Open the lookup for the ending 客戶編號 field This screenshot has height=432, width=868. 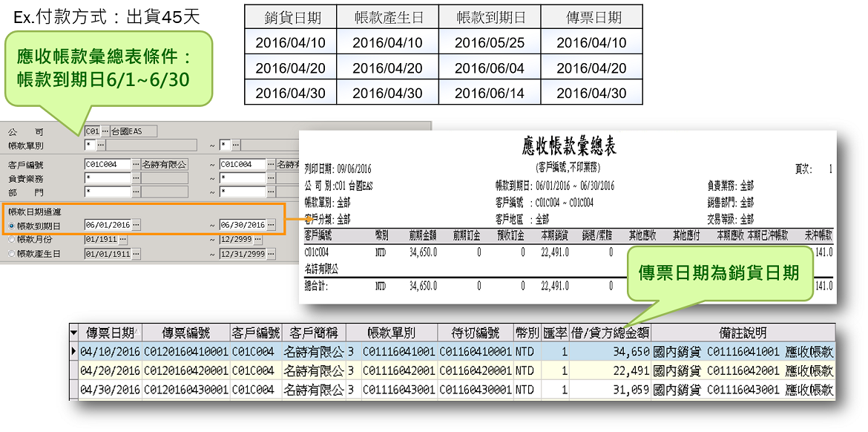pyautogui.click(x=271, y=165)
